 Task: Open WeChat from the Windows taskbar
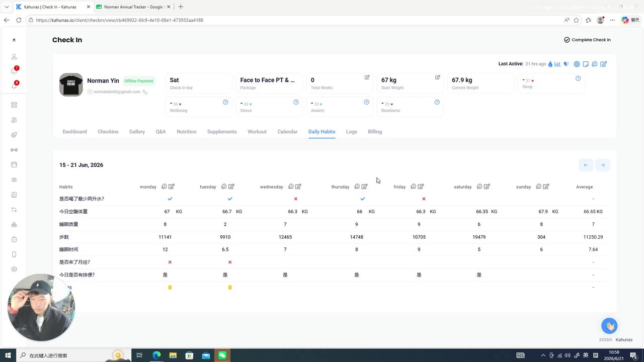pyautogui.click(x=222, y=355)
